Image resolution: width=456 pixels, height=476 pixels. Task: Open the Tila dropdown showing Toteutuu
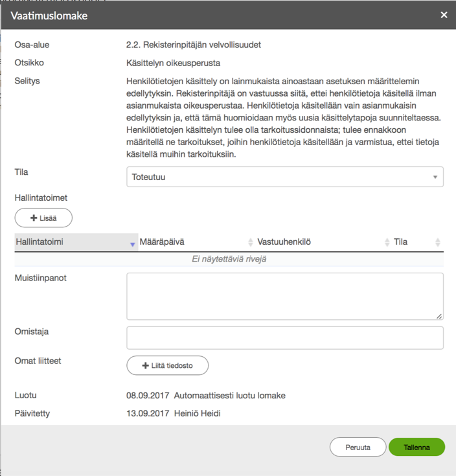[279, 177]
